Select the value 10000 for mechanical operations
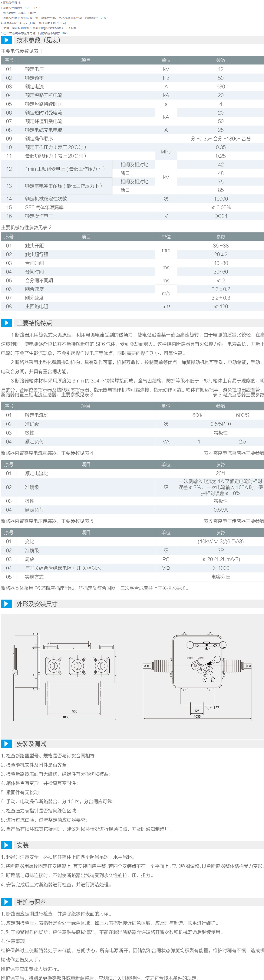 221,199
